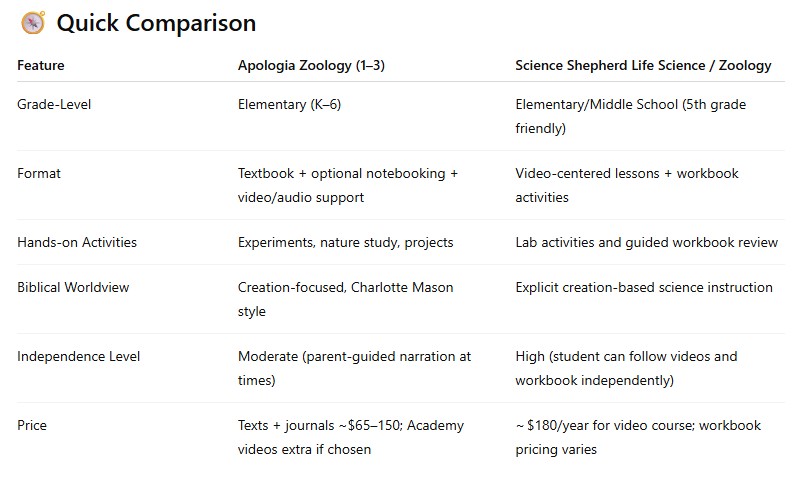This screenshot has width=797, height=488.
Task: Select the Format row label
Action: 39,173
